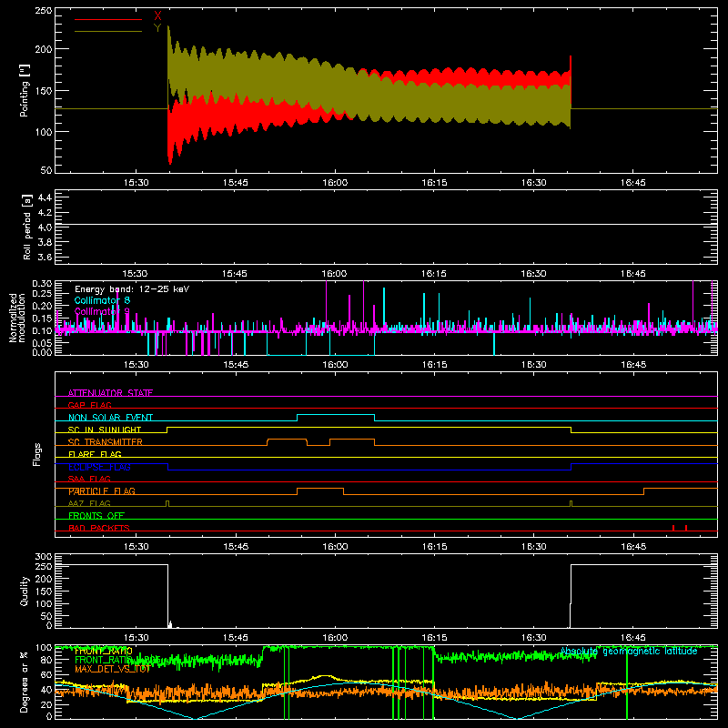Click the 4.4 tick on Roll period axis
Viewport: 728px width, 728px height.
pos(45,197)
